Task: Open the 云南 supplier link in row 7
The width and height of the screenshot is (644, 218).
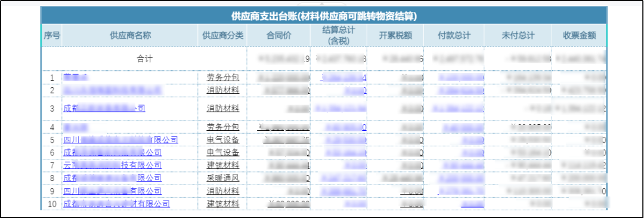Action: point(112,165)
